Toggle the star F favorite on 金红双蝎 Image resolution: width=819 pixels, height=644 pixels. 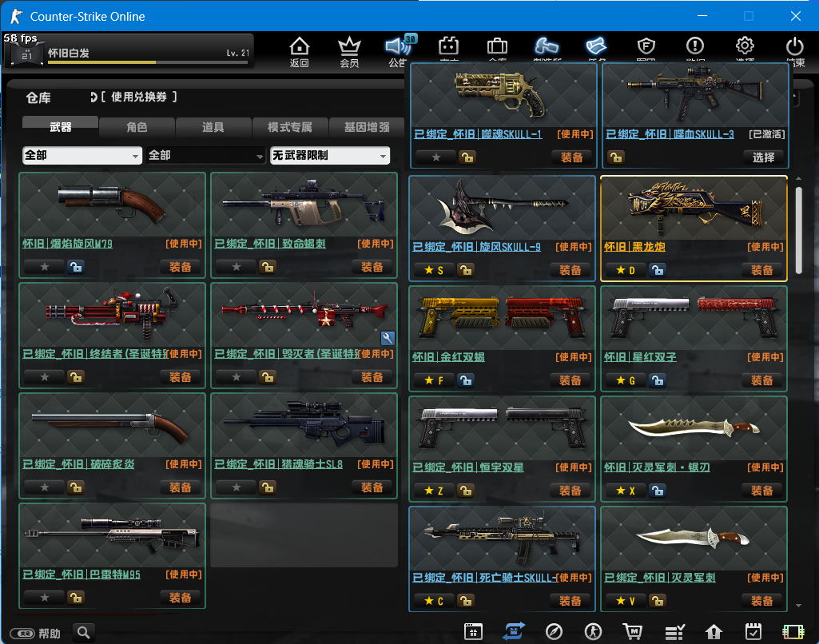(434, 380)
